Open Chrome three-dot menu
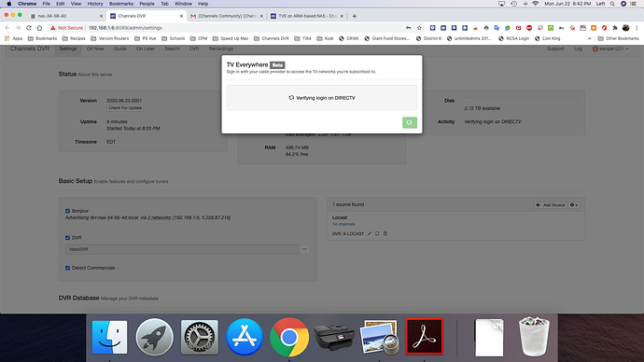This screenshot has height=362, width=644. point(637,28)
